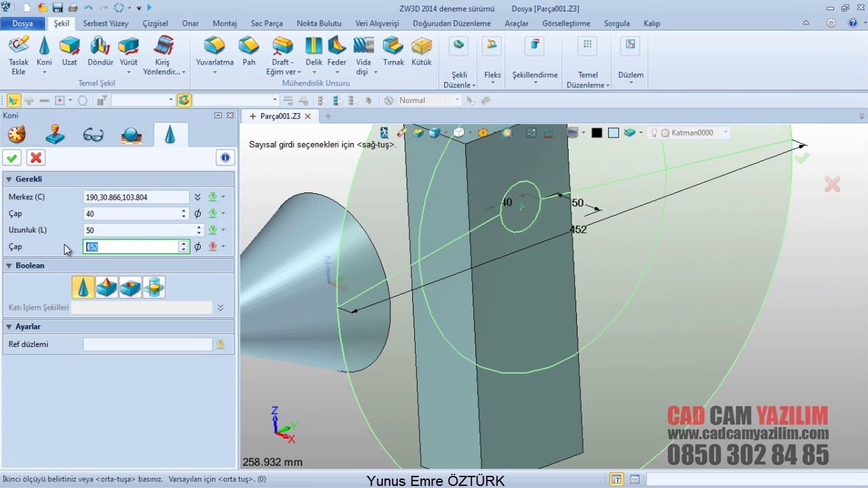Viewport: 868px width, 488px height.
Task: Select the intersect Boolean option
Action: [154, 287]
